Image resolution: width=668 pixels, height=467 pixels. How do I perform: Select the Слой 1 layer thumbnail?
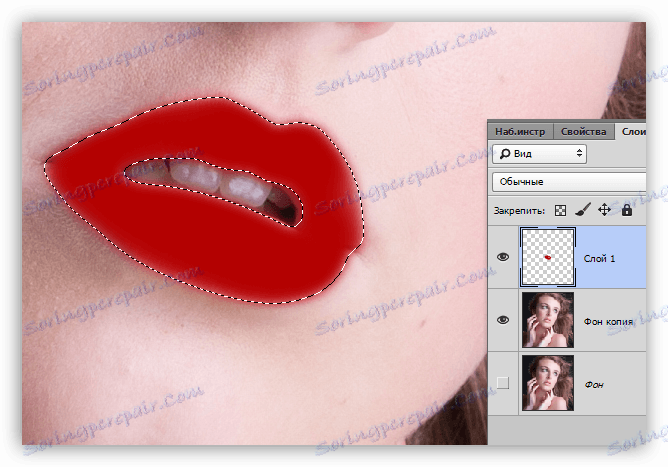547,257
